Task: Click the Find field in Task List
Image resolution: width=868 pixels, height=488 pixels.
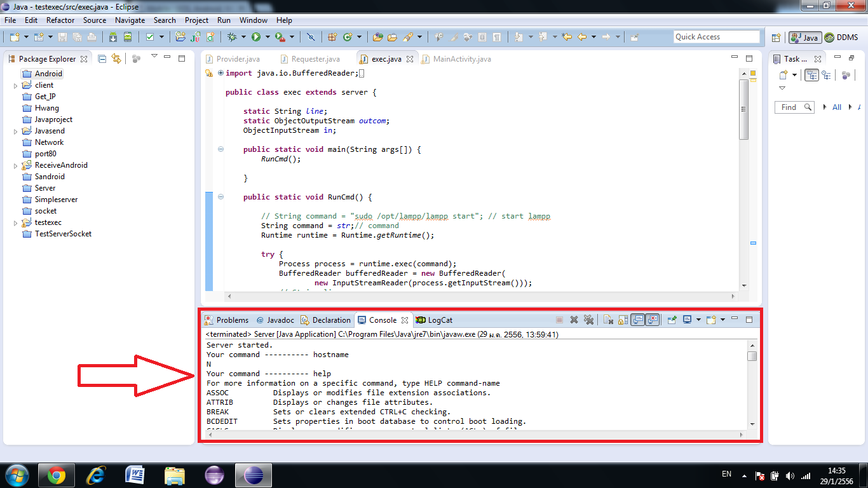Action: pyautogui.click(x=794, y=107)
